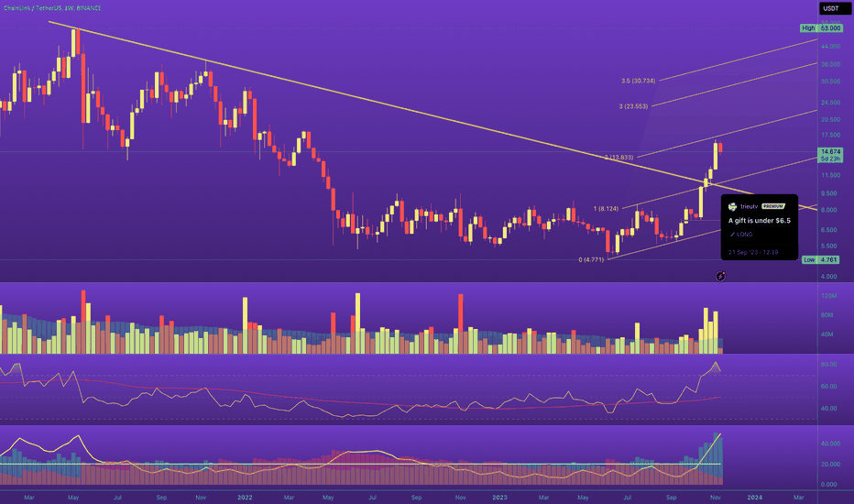Click the 6.500 price axis value
854x504 pixels.
[830, 230]
